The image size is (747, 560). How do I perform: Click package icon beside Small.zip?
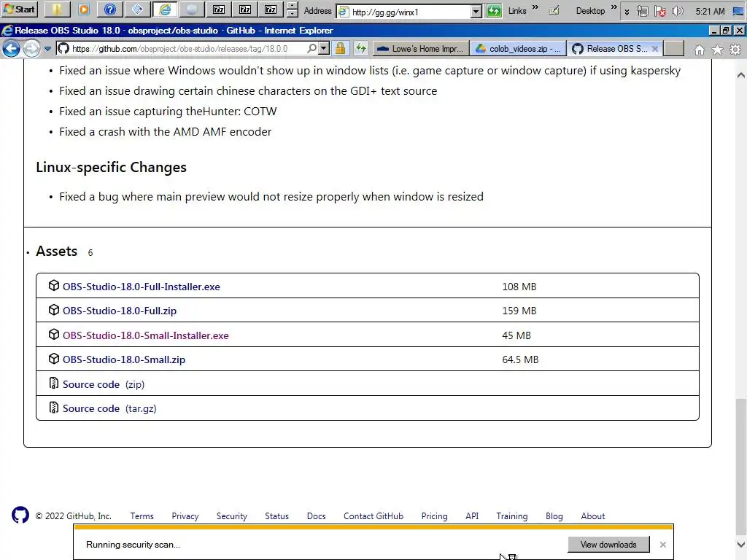54,359
